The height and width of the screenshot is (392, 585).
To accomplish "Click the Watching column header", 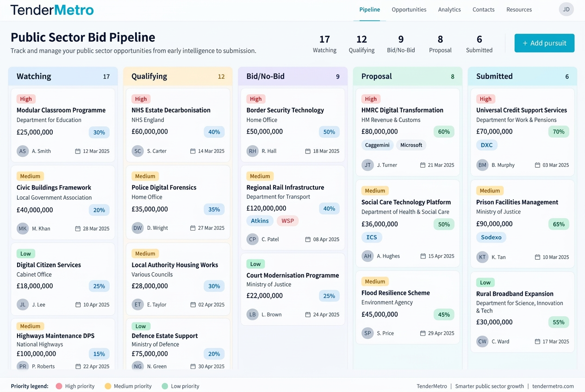I will tap(63, 76).
